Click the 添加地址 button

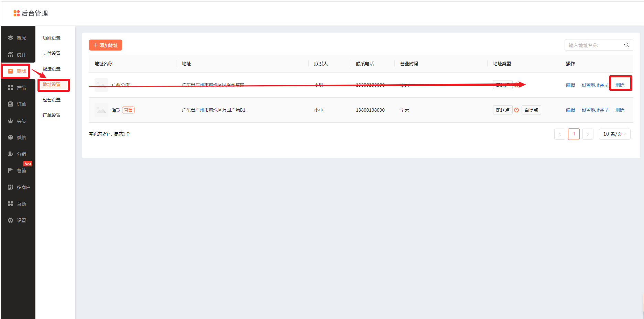pos(106,45)
